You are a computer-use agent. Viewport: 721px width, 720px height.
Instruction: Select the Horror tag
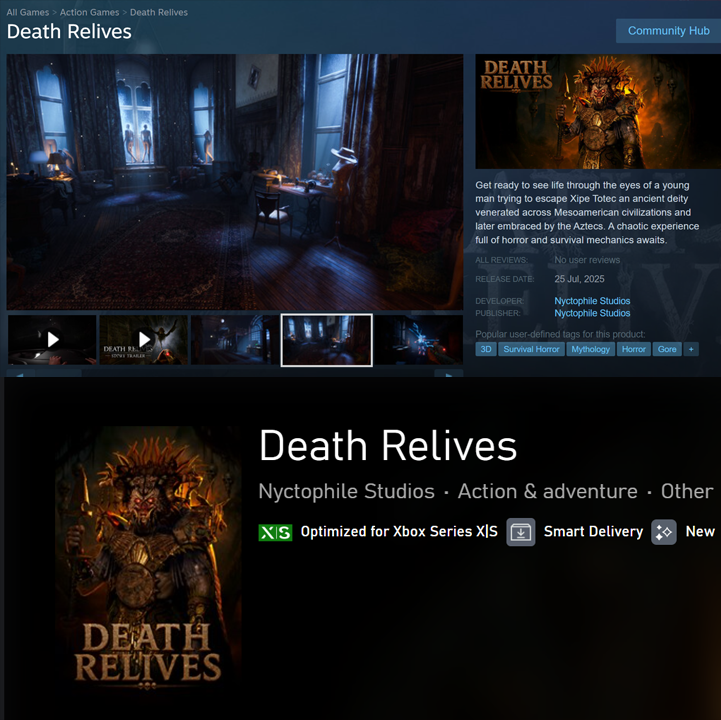[634, 349]
